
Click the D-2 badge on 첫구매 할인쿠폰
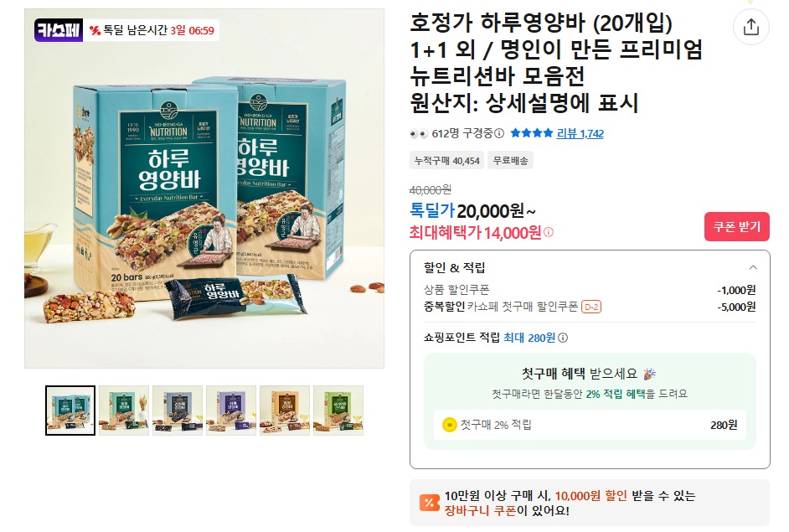[x=591, y=307]
